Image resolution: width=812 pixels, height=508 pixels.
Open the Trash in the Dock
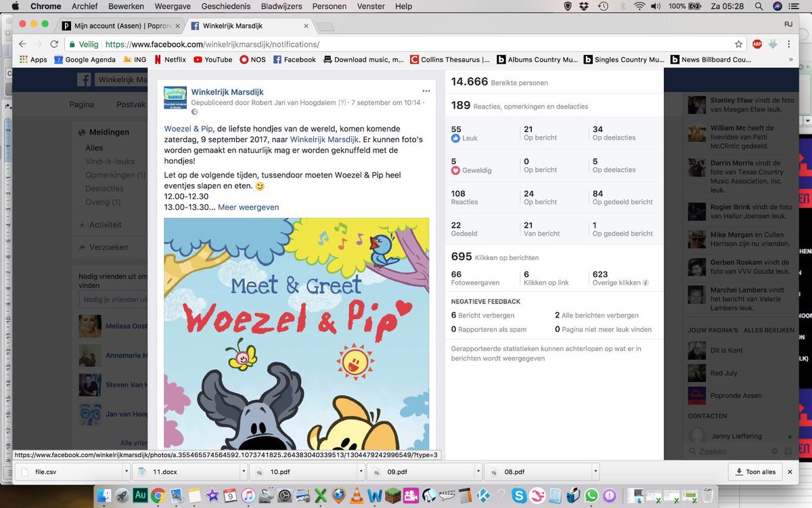click(x=707, y=496)
